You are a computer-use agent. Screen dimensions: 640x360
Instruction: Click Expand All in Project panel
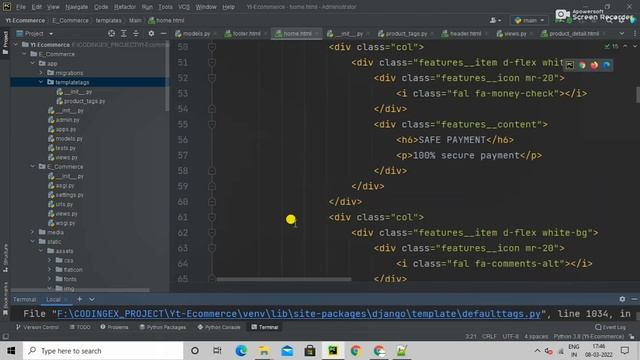tap(124, 33)
